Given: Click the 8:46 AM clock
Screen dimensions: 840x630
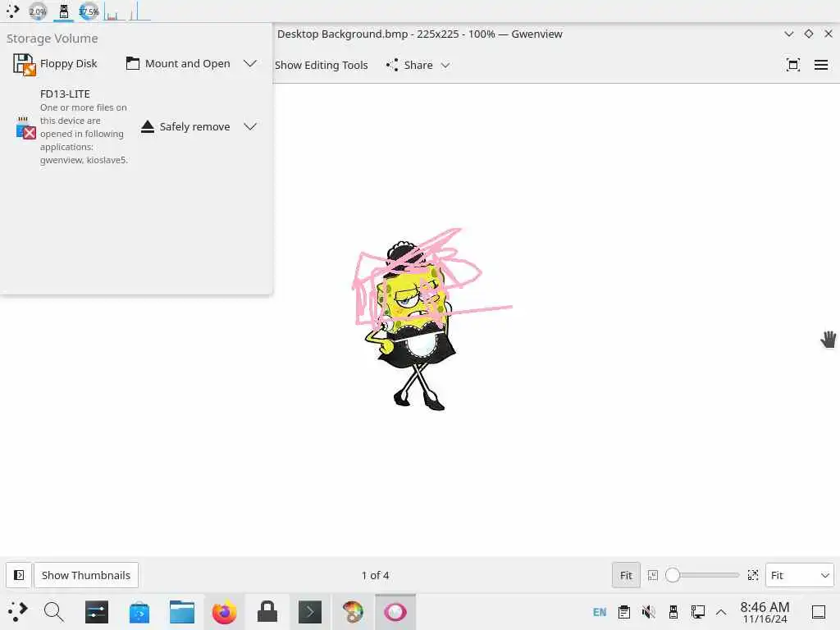Looking at the screenshot, I should tap(765, 612).
